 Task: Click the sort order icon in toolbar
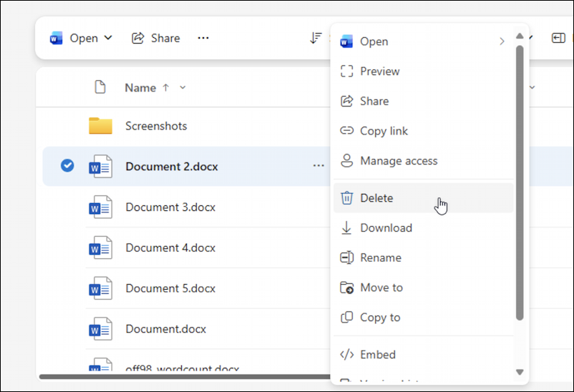point(316,38)
